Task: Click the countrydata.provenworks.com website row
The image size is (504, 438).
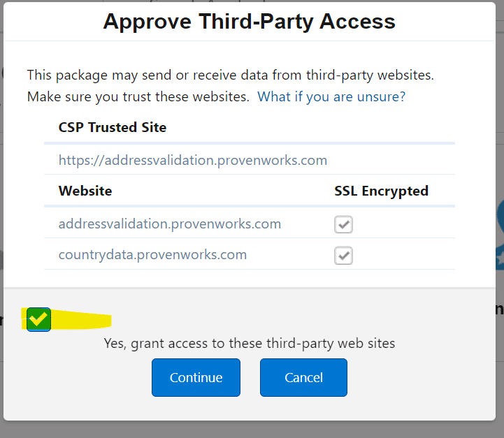Action: click(152, 255)
